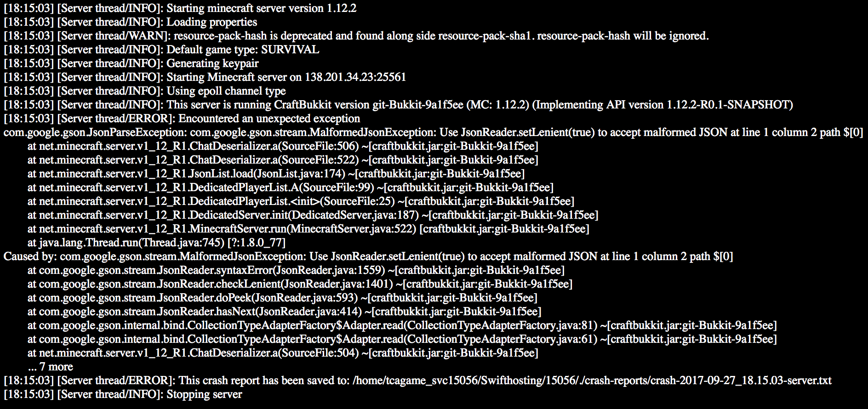Click the JsonReader.syntaxError stack frame
The height and width of the screenshot is (409, 868).
[x=296, y=270]
